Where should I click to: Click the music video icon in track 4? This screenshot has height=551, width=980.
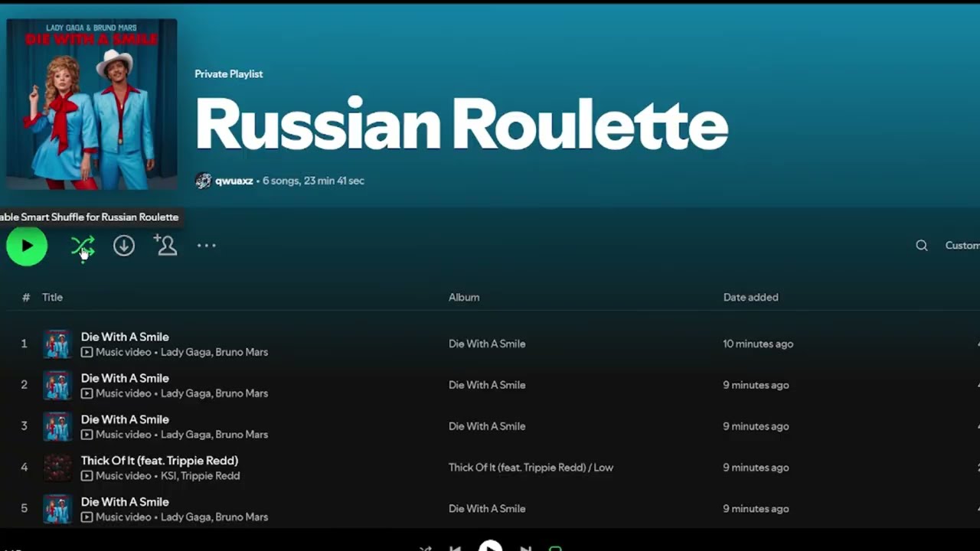pyautogui.click(x=87, y=476)
